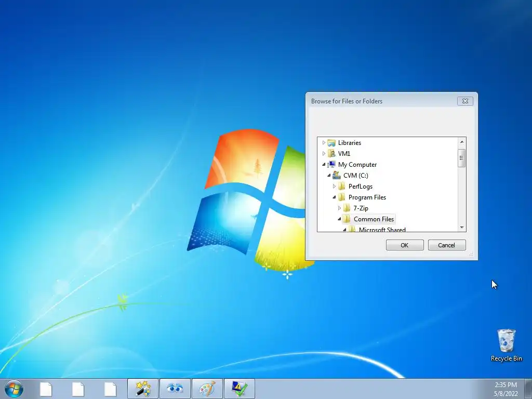This screenshot has height=399, width=532.
Task: Click the scroll up arrow in folder tree
Action: [461, 142]
